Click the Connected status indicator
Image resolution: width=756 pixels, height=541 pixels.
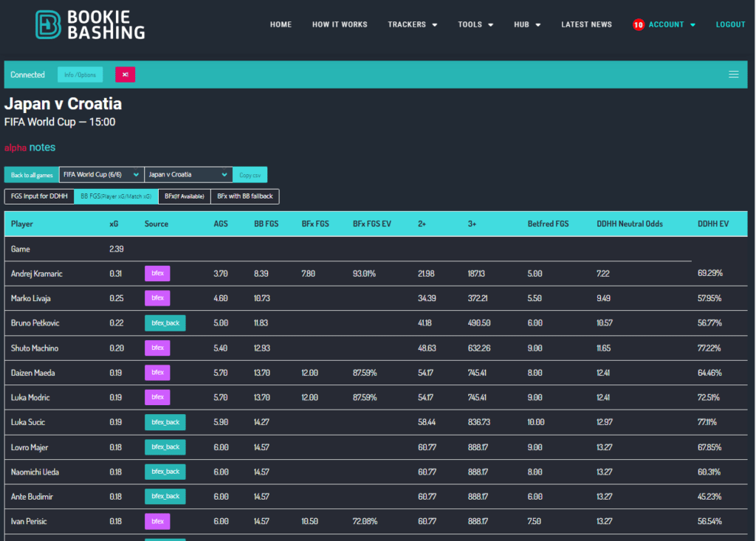point(27,74)
